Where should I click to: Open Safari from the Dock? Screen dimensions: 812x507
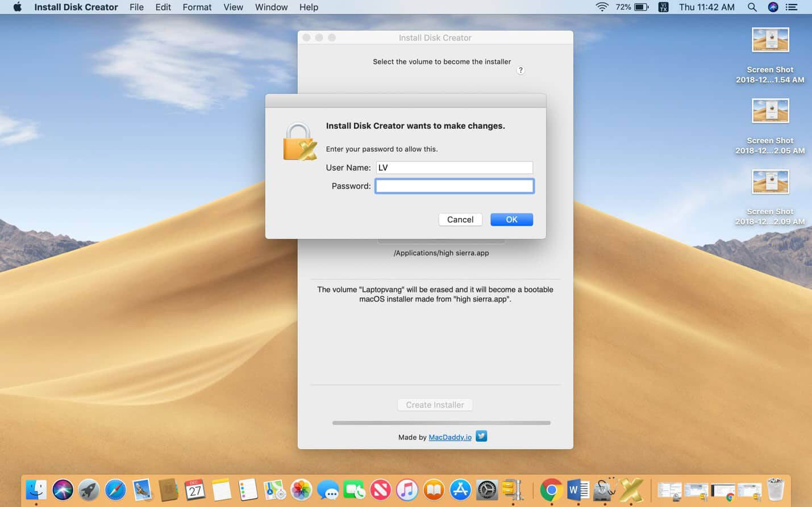click(x=115, y=489)
